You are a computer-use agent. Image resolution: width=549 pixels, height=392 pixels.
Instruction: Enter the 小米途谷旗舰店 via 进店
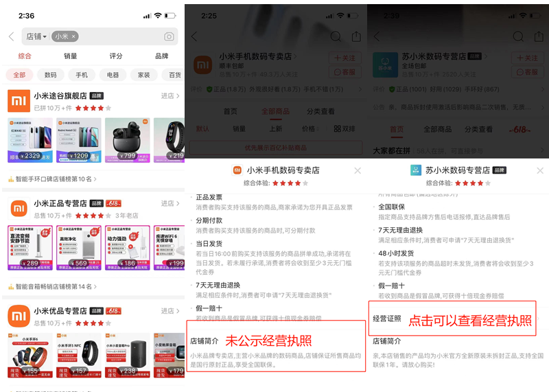pos(170,96)
